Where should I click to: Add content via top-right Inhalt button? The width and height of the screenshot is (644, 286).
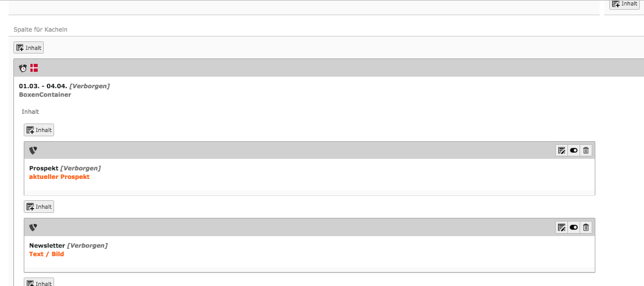pos(624,4)
